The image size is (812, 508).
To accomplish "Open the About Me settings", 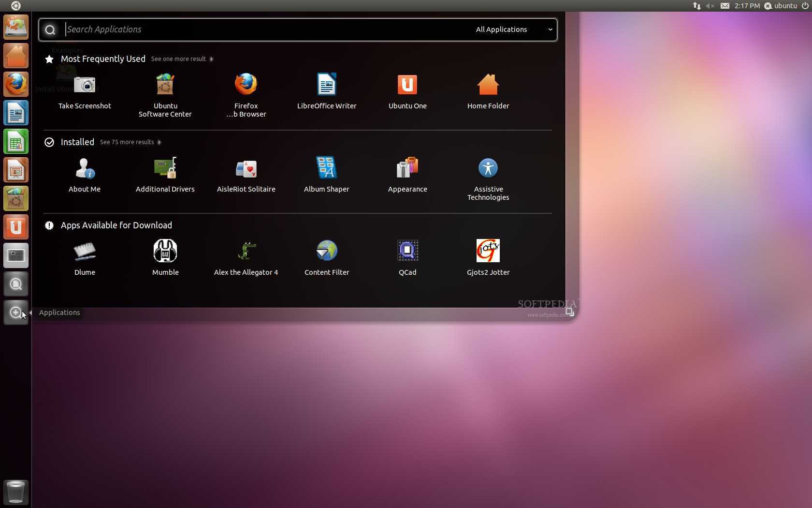I will click(x=85, y=174).
